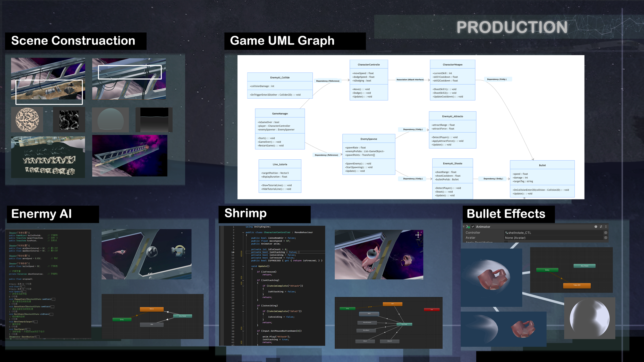This screenshot has height=362, width=644.
Task: Open the Animator presets sliders icon
Action: [601, 227]
